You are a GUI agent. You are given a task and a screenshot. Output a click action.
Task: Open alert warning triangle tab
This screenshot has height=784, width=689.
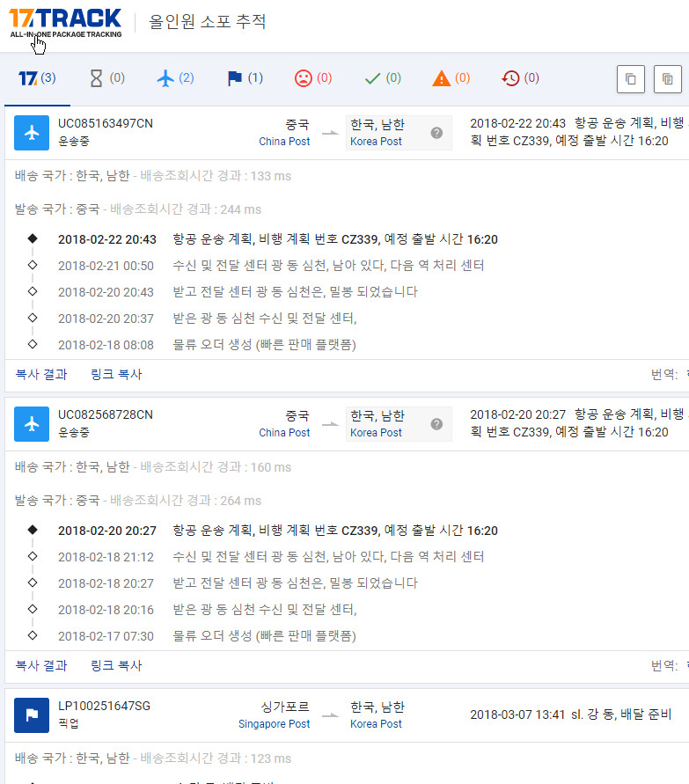[x=451, y=78]
